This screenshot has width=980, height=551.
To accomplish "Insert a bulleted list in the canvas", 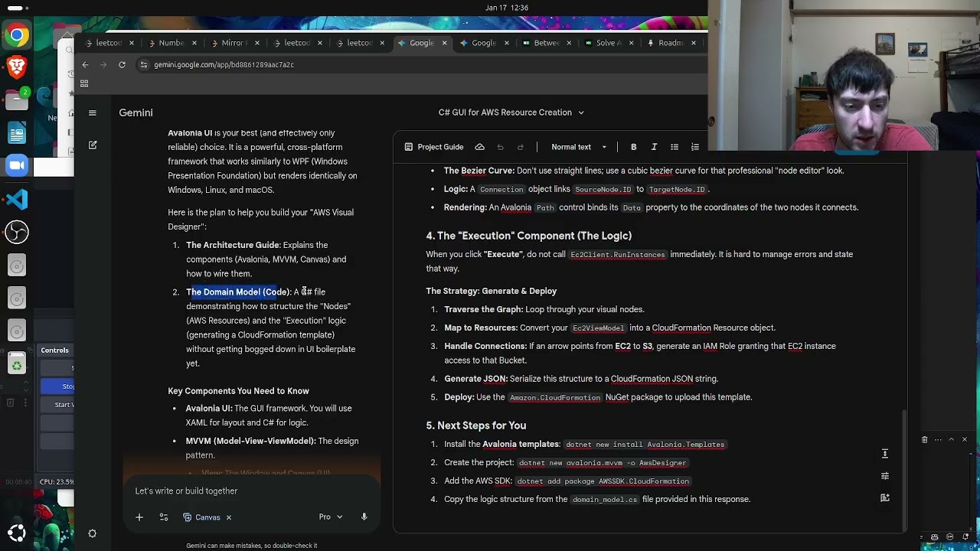I will (x=675, y=147).
